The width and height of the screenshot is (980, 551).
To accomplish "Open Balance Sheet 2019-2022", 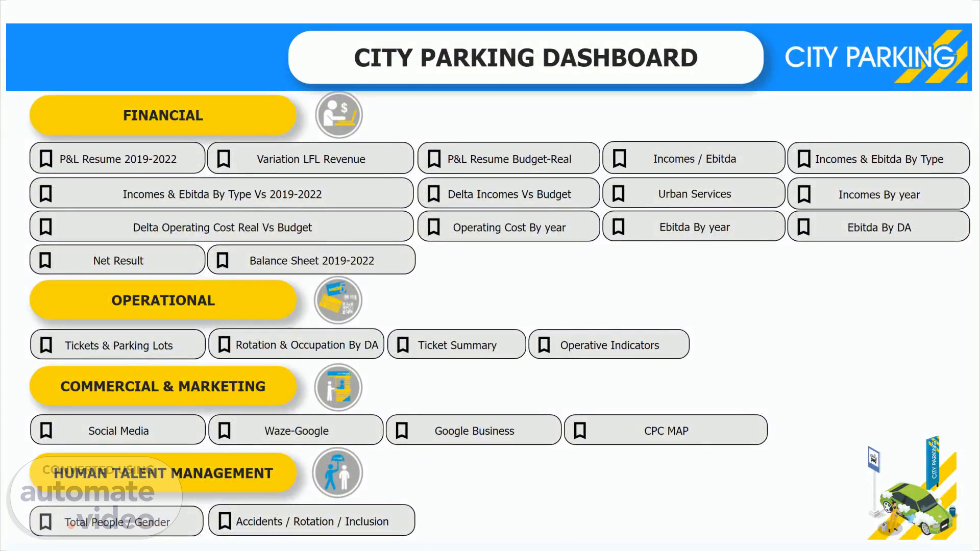I will tap(311, 260).
